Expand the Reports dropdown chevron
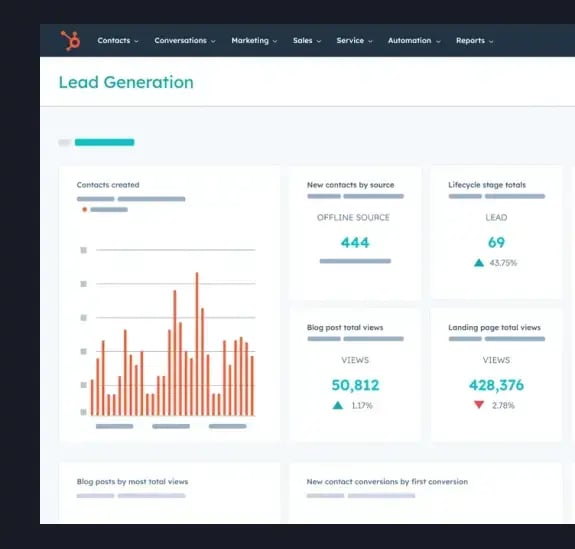The image size is (575, 549). pyautogui.click(x=491, y=41)
